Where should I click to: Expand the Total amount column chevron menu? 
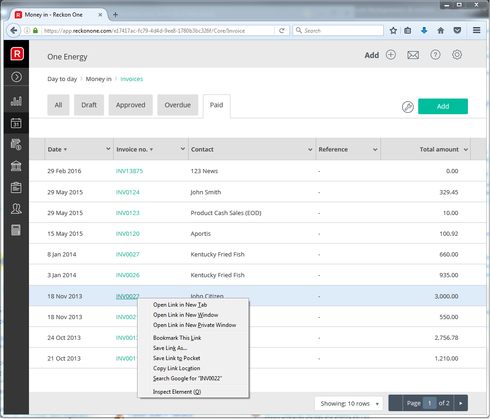pos(466,149)
